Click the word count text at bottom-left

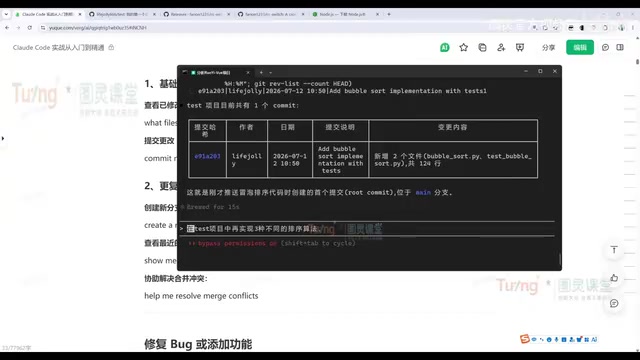[16, 348]
